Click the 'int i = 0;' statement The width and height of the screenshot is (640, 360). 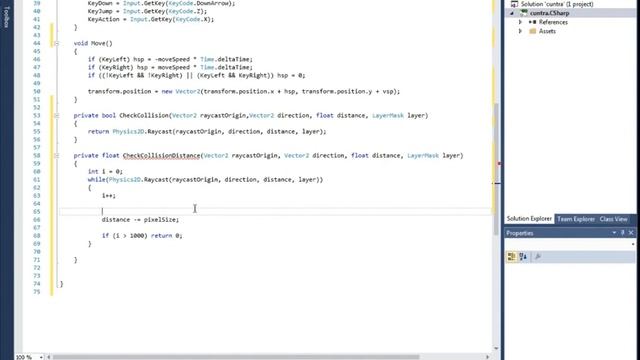pyautogui.click(x=105, y=171)
